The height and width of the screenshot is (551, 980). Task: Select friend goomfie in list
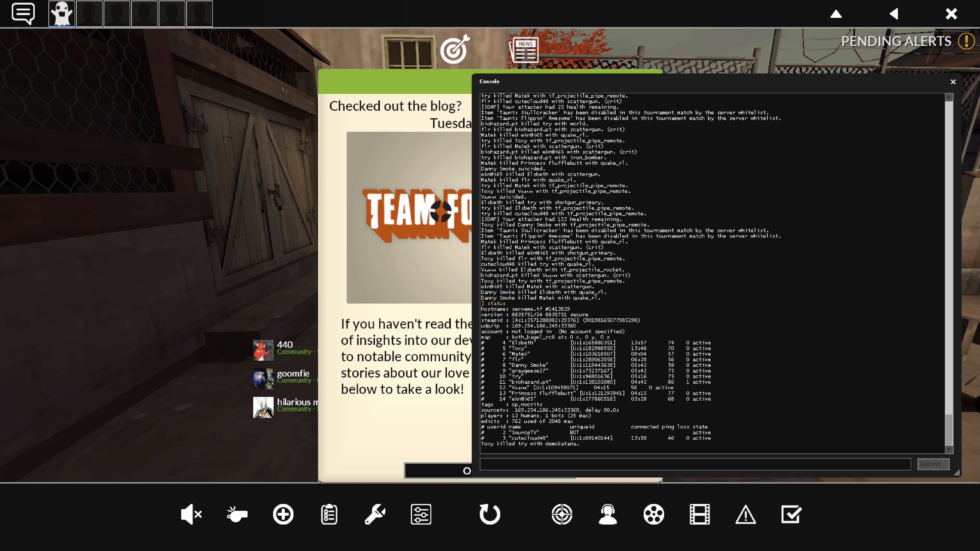pos(286,378)
